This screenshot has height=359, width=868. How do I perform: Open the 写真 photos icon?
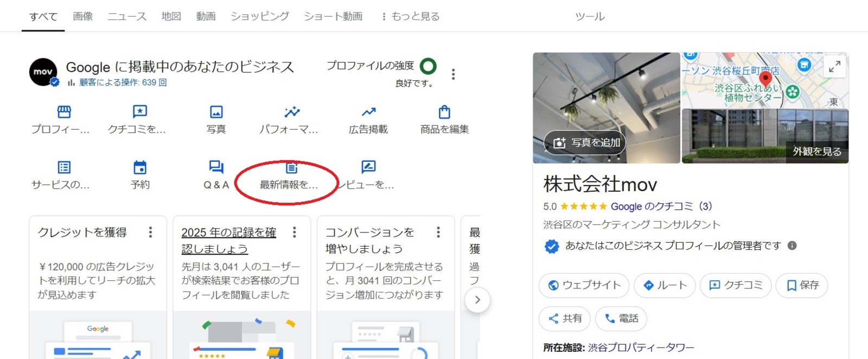pyautogui.click(x=216, y=112)
